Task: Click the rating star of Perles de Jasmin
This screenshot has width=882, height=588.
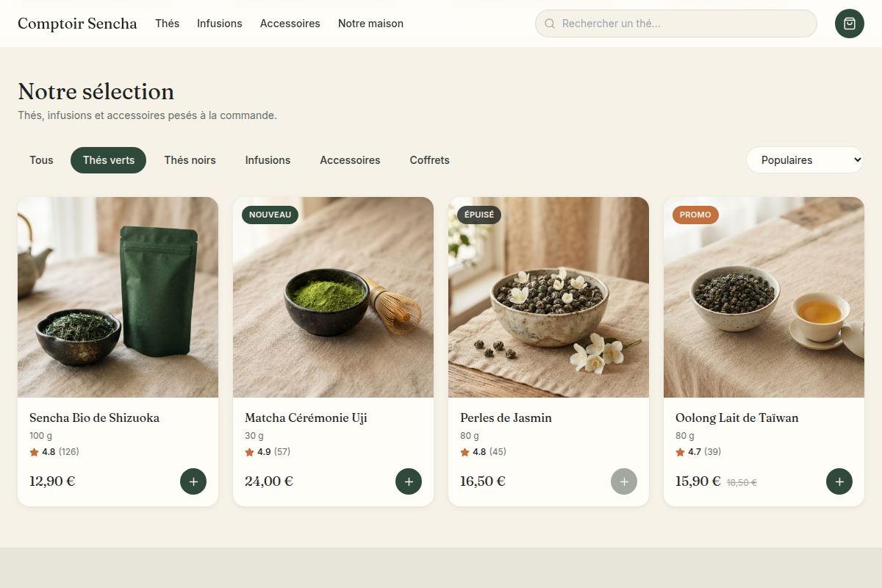Action: point(465,452)
